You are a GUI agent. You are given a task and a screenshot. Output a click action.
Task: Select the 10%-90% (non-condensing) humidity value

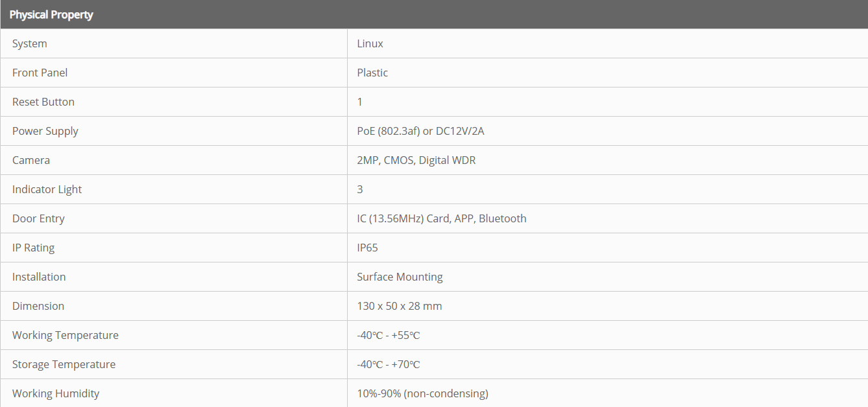point(422,393)
